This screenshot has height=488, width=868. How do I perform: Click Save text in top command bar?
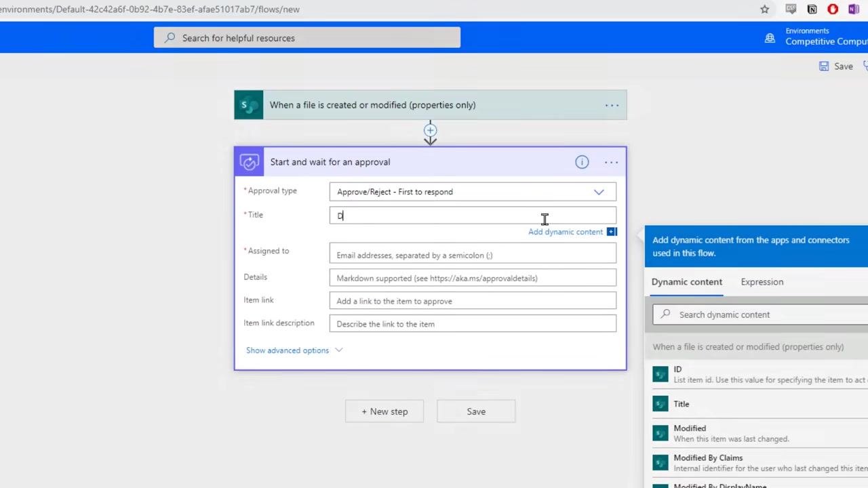[844, 66]
